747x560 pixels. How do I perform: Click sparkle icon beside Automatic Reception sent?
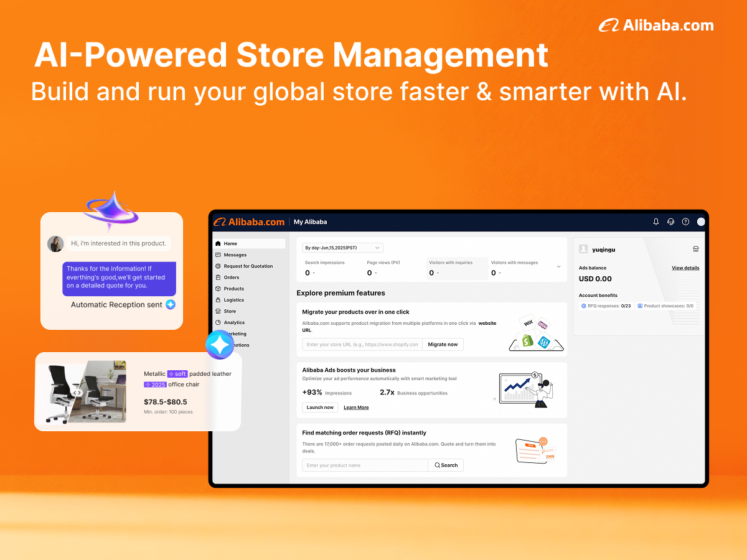170,305
